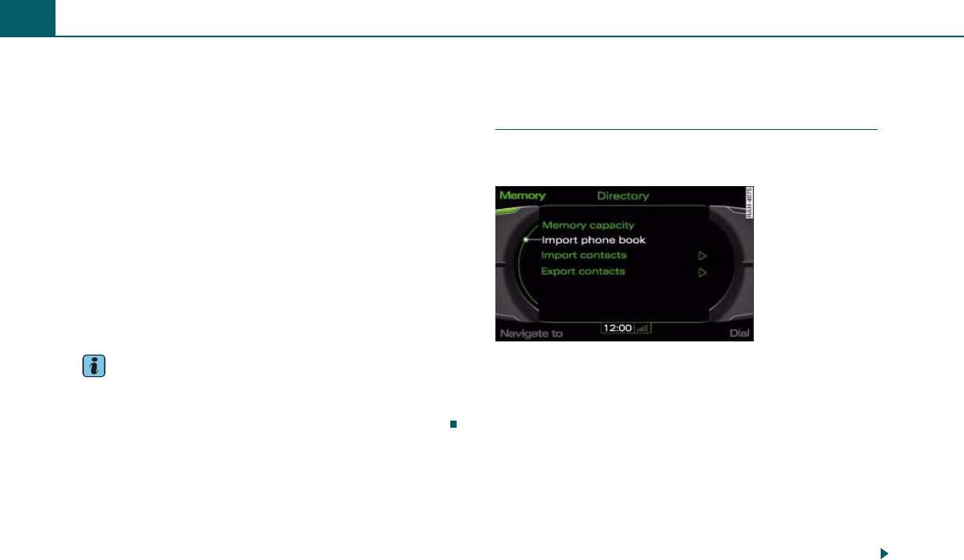
Task: Open Memory capacity entry
Action: [x=588, y=225]
